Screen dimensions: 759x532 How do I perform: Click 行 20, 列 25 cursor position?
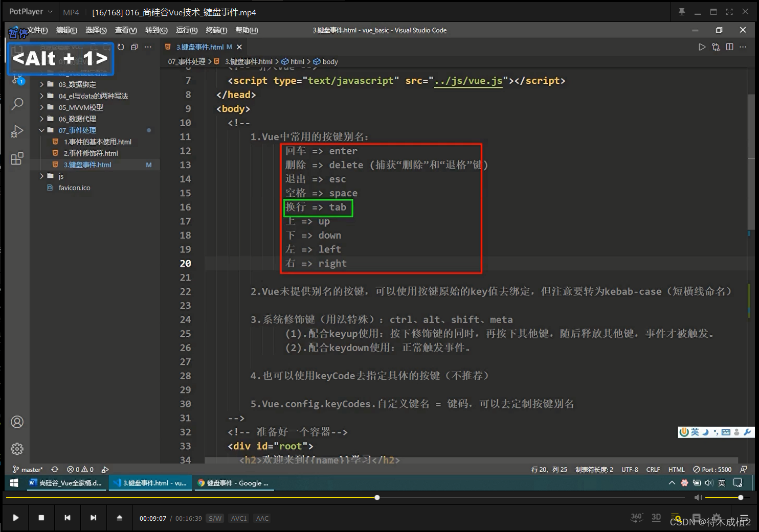549,469
